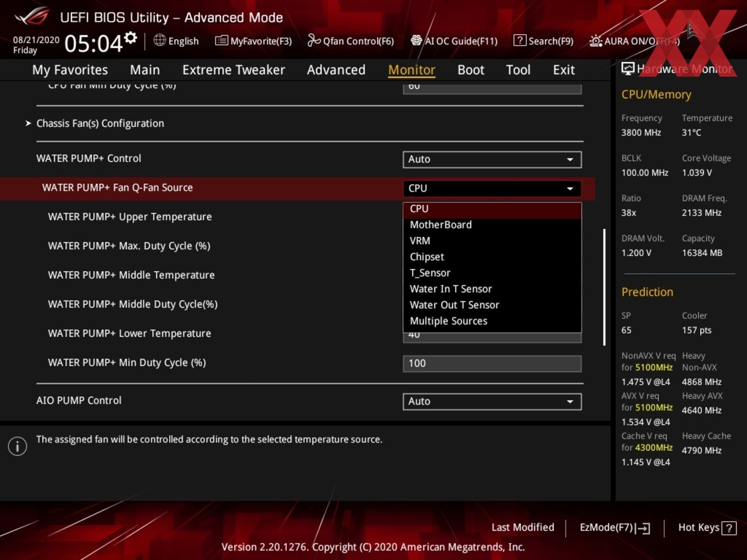The height and width of the screenshot is (560, 747).
Task: Click the 4868 MHz Heavy Non-AVX value
Action: 701,382
